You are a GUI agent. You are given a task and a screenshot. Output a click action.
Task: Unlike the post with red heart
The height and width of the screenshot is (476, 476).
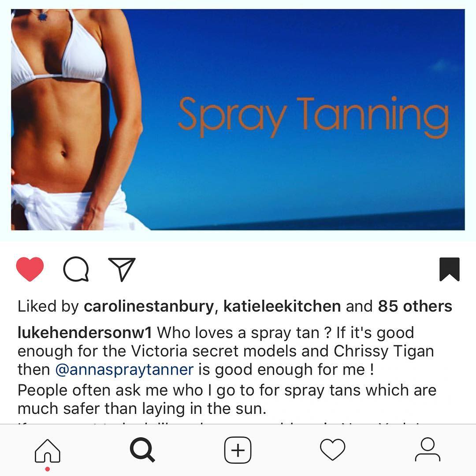coord(30,269)
